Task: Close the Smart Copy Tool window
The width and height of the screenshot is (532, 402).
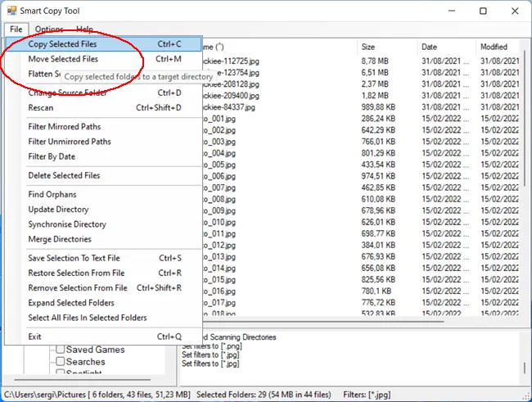Action: point(515,11)
